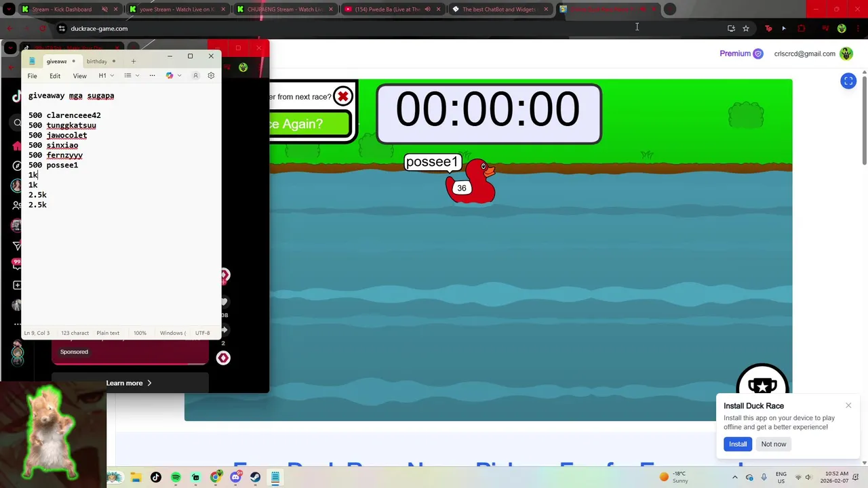Click the Ln 9, Col 3 status indicator
868x488 pixels.
coord(37,333)
